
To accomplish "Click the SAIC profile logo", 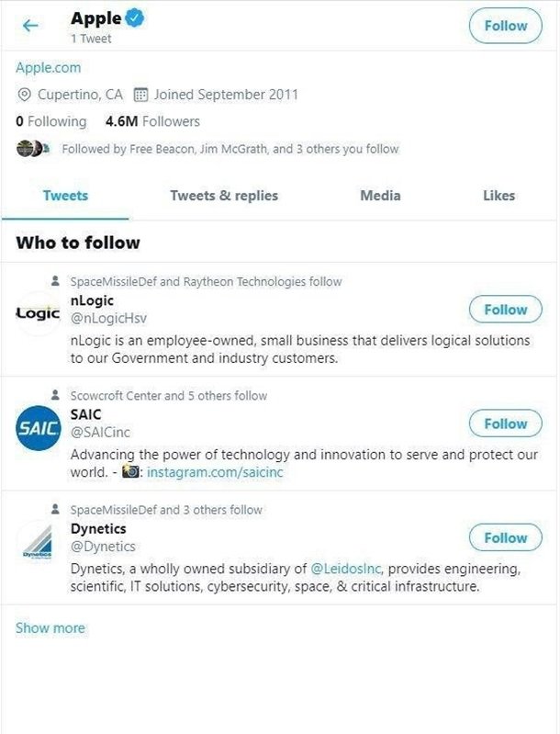I will [38, 427].
